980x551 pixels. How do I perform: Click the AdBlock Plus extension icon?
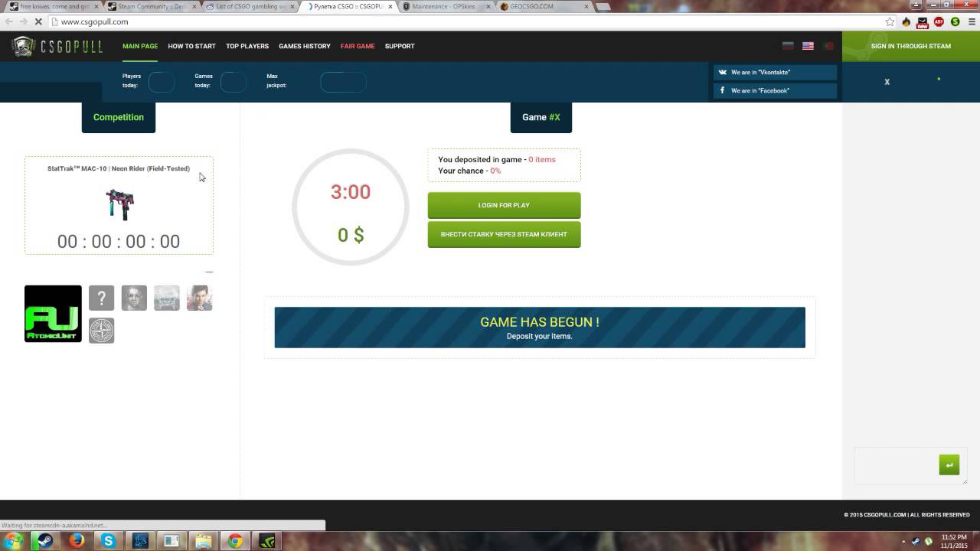tap(939, 21)
